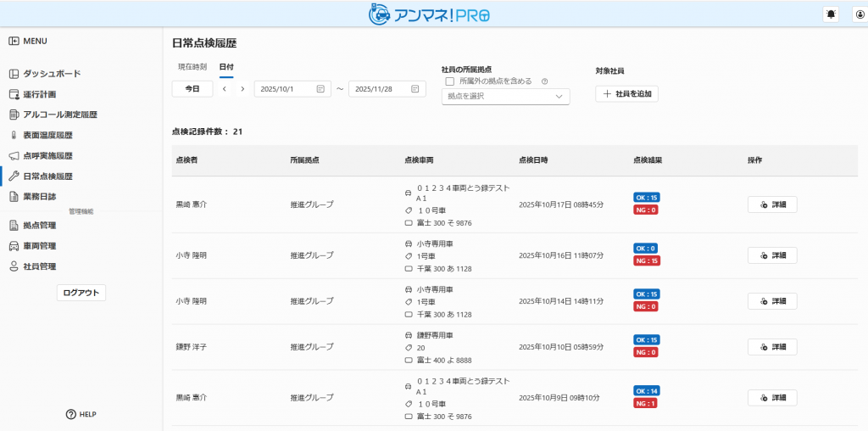Click the notification bell icon
868x431 pixels.
(831, 14)
